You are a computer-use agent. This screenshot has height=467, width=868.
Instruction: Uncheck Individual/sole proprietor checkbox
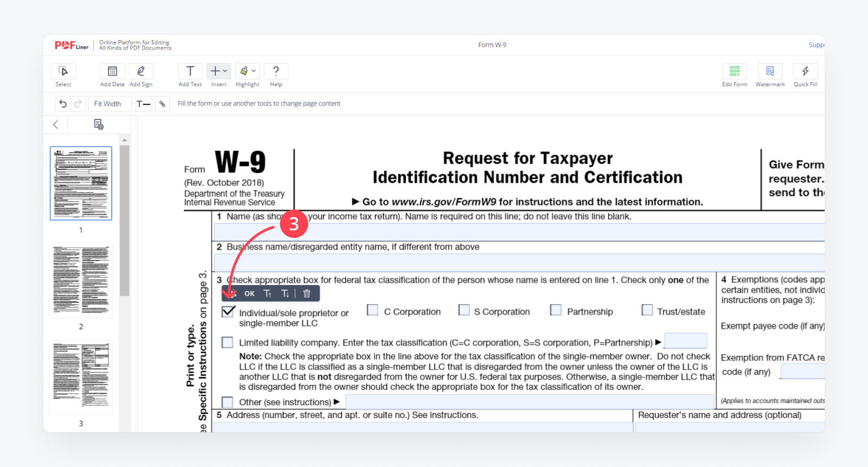tap(228, 312)
